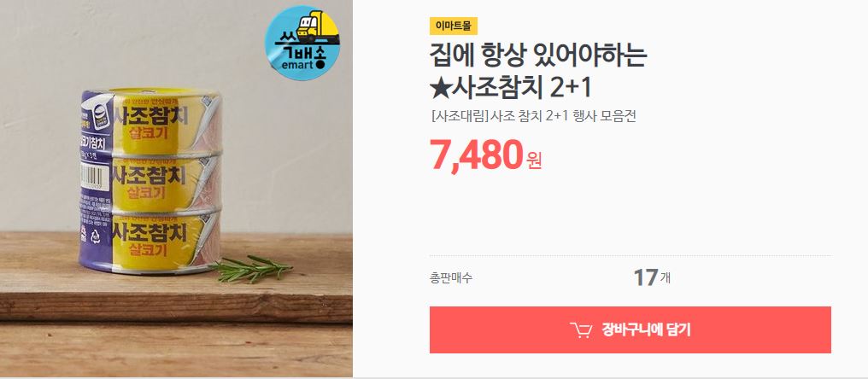Click the ★사조참치 2+1 title line
Viewport: 868px width, 379px height.
click(511, 87)
